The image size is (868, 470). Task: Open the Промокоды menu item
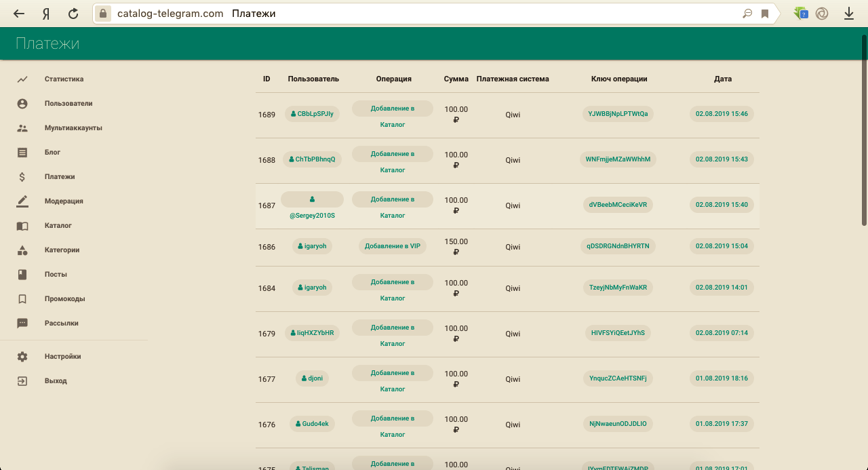coord(64,299)
